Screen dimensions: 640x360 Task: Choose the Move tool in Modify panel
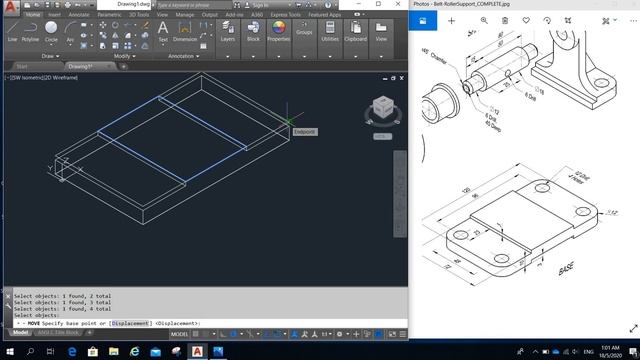pos(103,25)
